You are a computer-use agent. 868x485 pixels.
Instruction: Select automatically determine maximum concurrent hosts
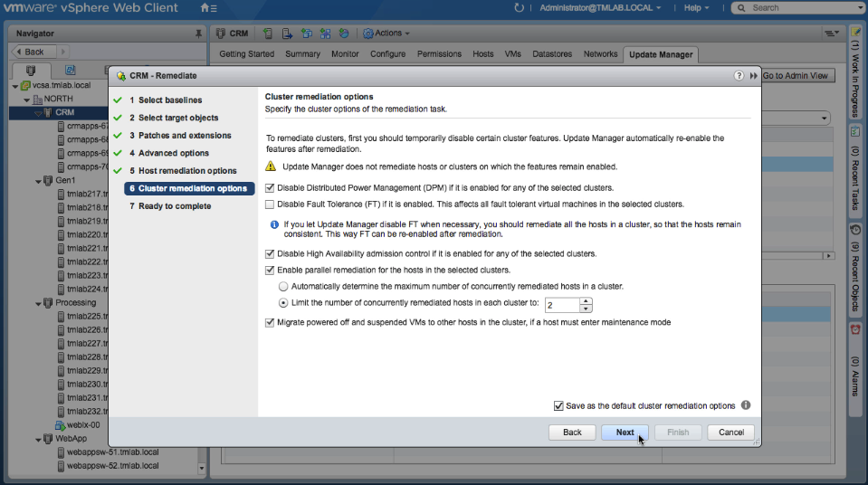tap(283, 286)
